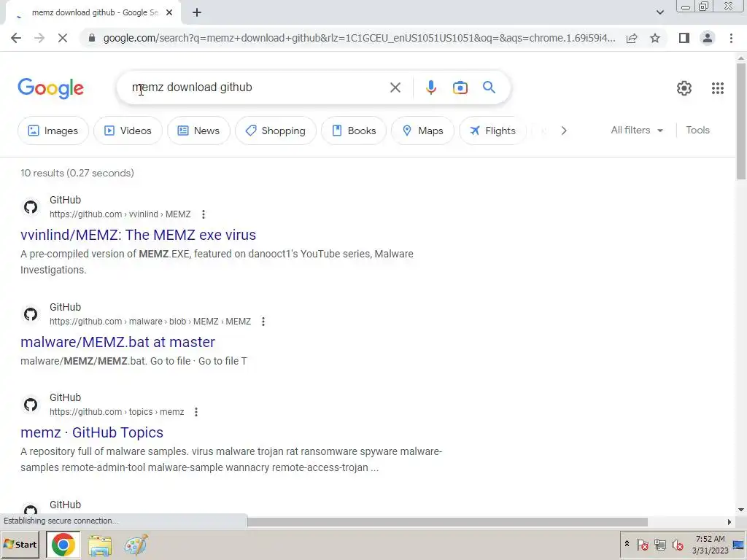This screenshot has width=747, height=560.
Task: Open Chrome profile avatar
Action: [708, 38]
